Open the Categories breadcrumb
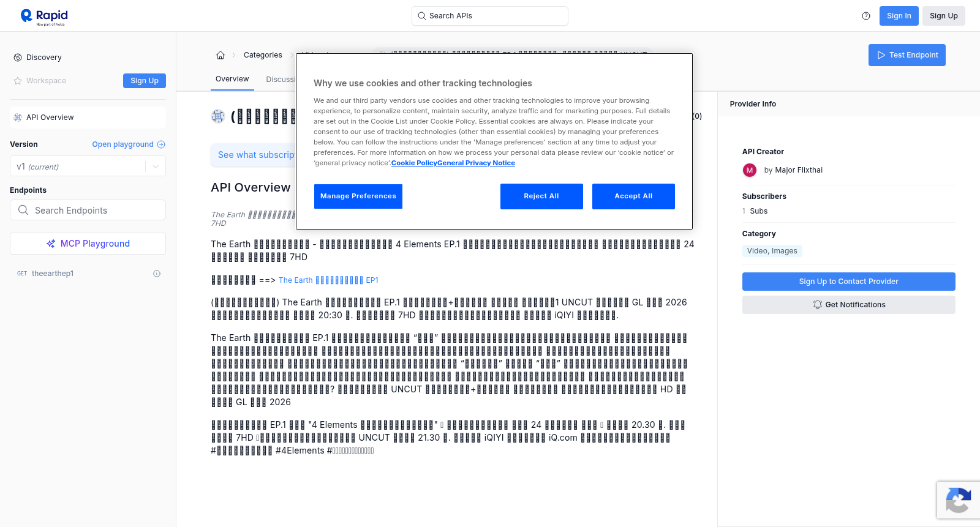 263,55
